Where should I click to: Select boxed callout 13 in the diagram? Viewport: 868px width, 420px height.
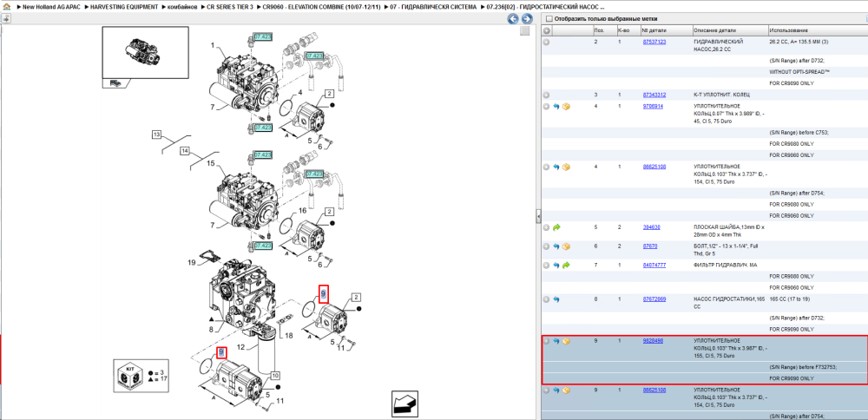coord(156,135)
